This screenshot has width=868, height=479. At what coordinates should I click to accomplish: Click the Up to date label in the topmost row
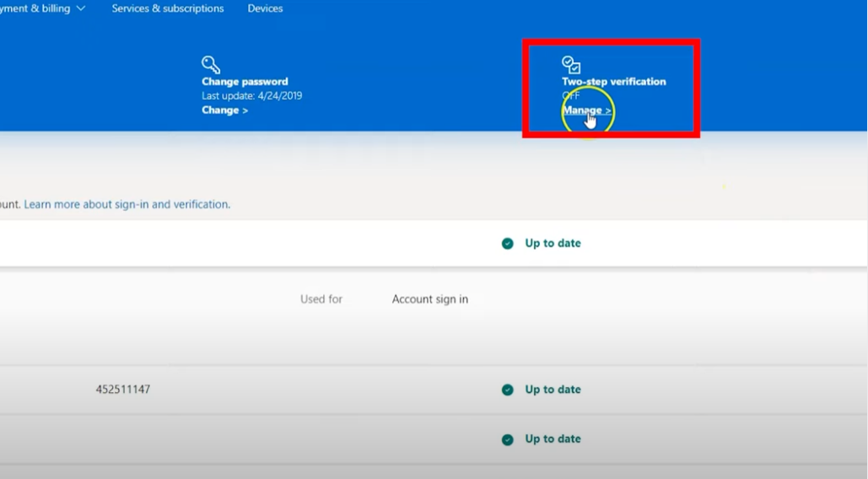[553, 244]
